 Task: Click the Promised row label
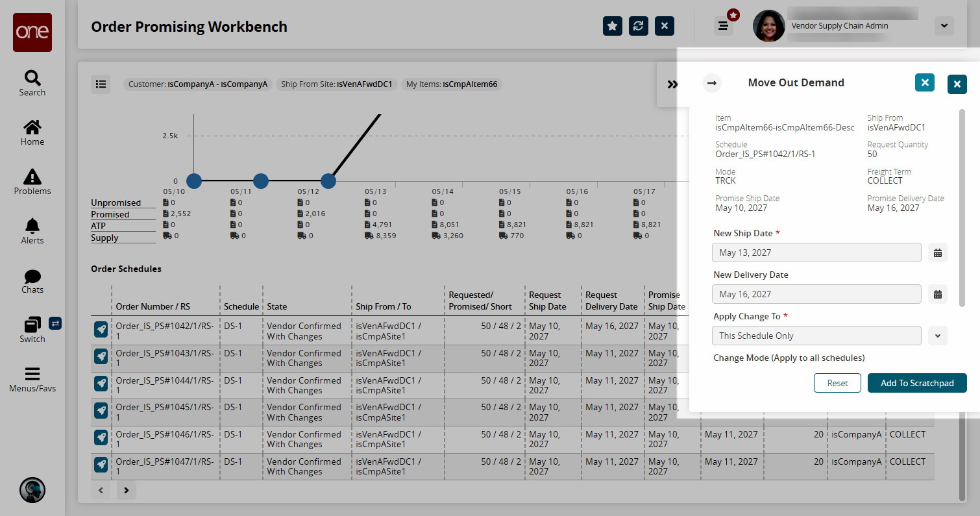point(110,214)
